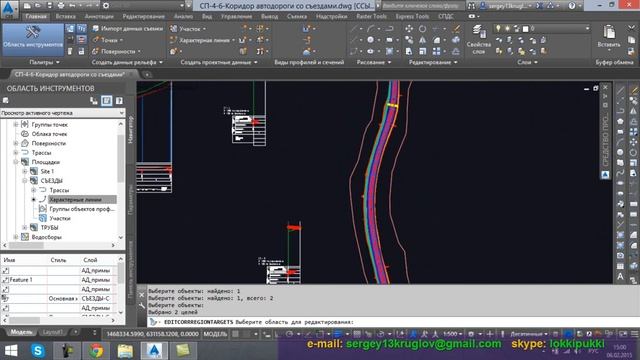Switch to Модель layout tab
Image resolution: width=640 pixels, height=360 pixels.
click(x=21, y=332)
